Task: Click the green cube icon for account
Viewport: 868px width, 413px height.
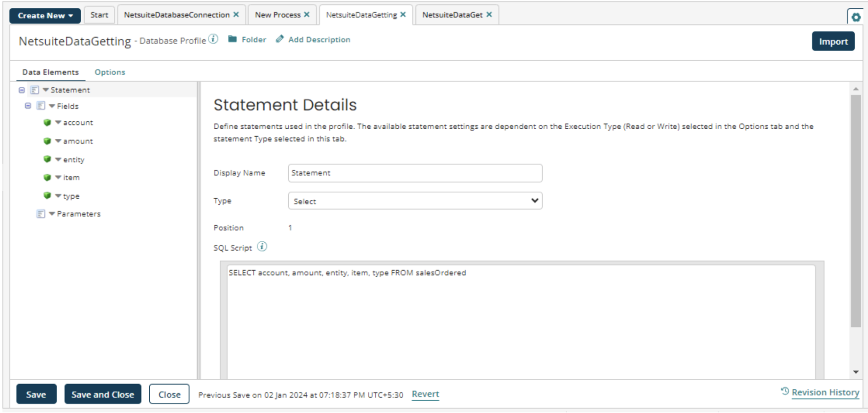Action: [x=47, y=122]
